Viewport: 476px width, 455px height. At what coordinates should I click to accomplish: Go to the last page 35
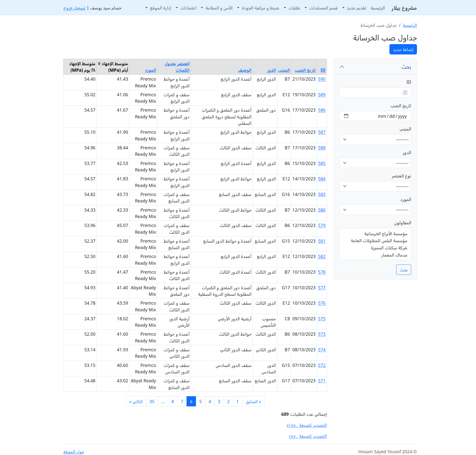(x=152, y=401)
